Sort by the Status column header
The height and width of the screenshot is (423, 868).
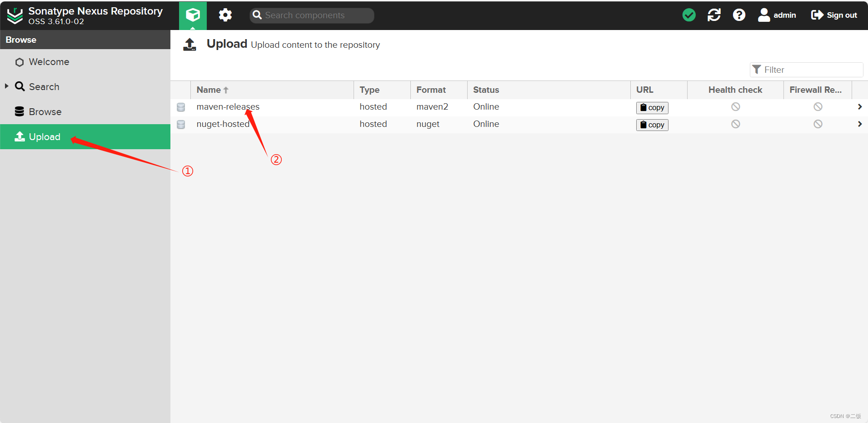tap(549, 90)
